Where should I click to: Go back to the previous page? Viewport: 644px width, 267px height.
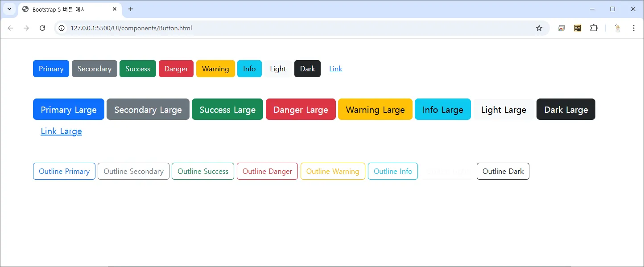click(x=11, y=28)
